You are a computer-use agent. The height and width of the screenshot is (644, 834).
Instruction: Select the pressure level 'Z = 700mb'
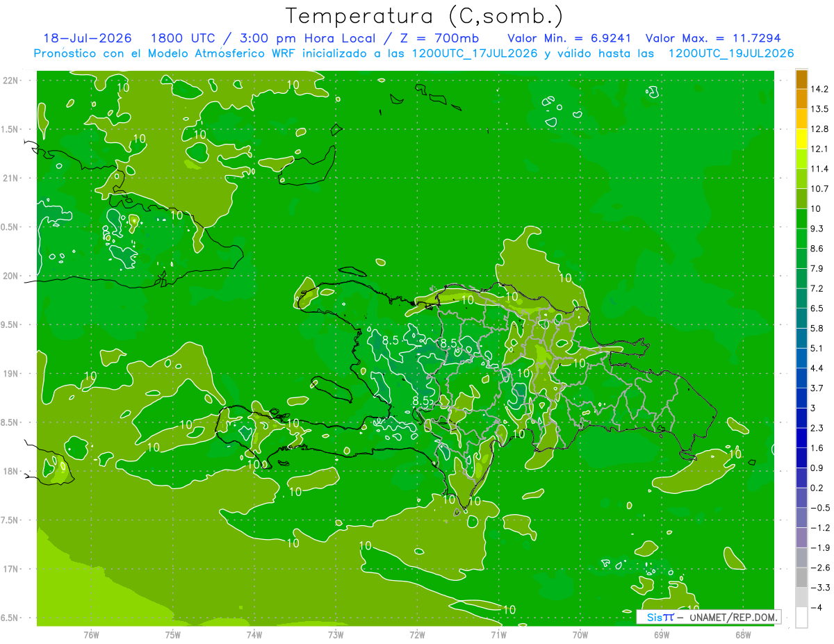(441, 38)
